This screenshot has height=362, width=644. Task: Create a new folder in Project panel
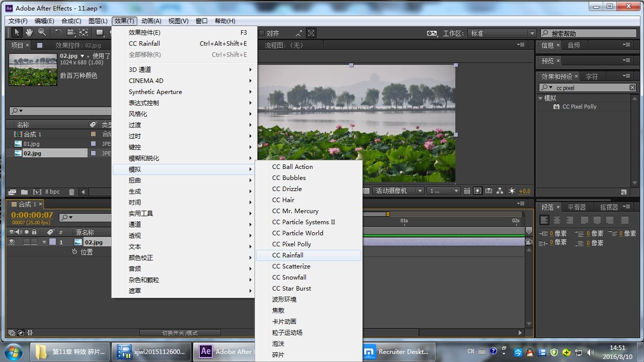coord(24,192)
